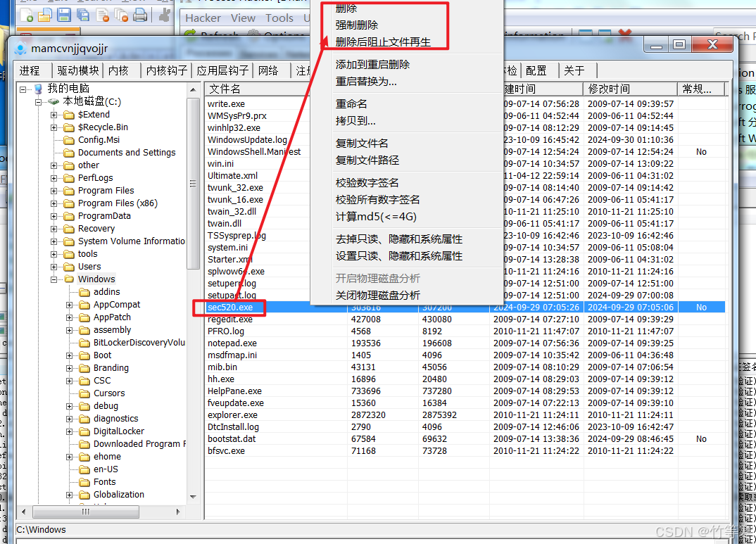
Task: Click the Program Files (x86) folder icon
Action: [70, 203]
